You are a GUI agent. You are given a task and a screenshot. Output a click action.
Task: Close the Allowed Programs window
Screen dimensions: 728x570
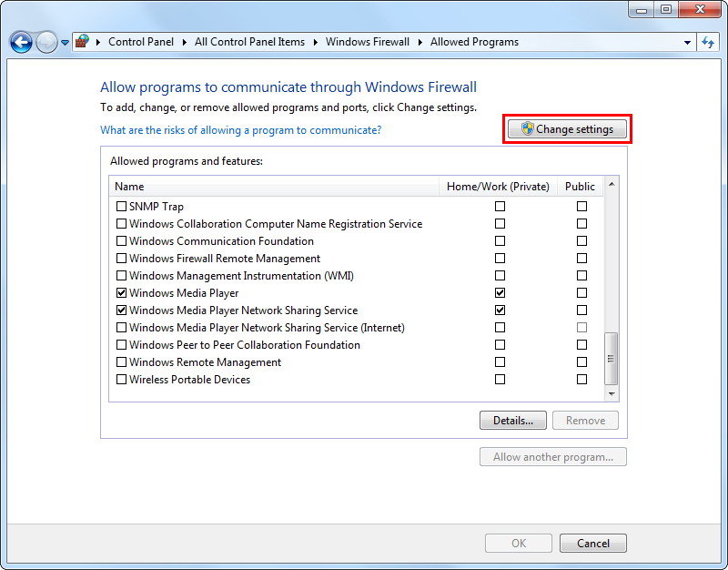tap(700, 9)
